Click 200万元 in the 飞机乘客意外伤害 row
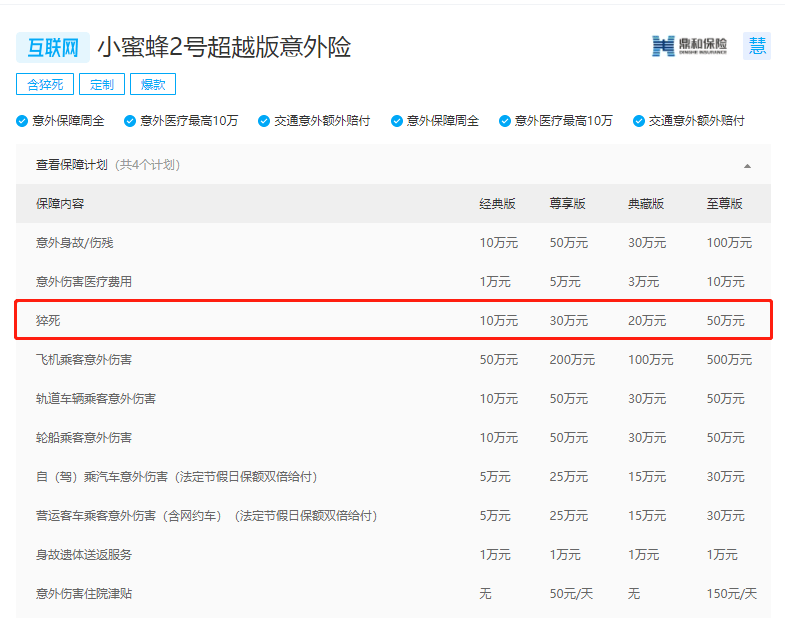This screenshot has height=618, width=785. [572, 360]
